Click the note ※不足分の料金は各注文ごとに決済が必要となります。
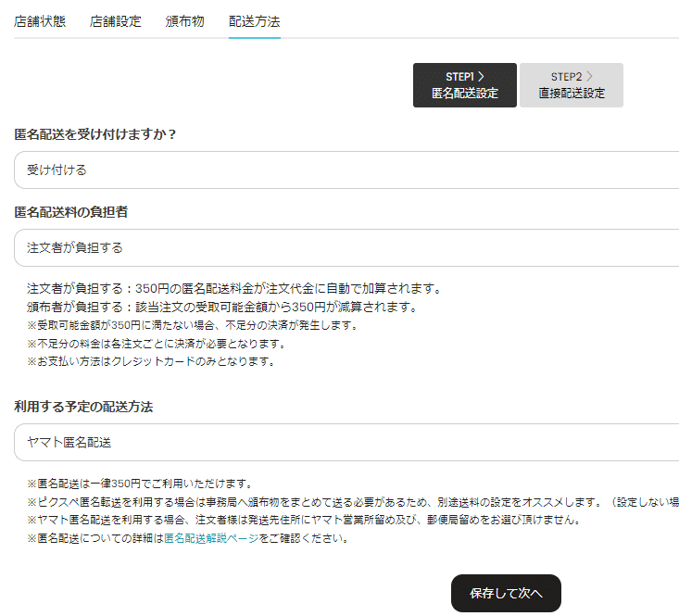 [157, 344]
